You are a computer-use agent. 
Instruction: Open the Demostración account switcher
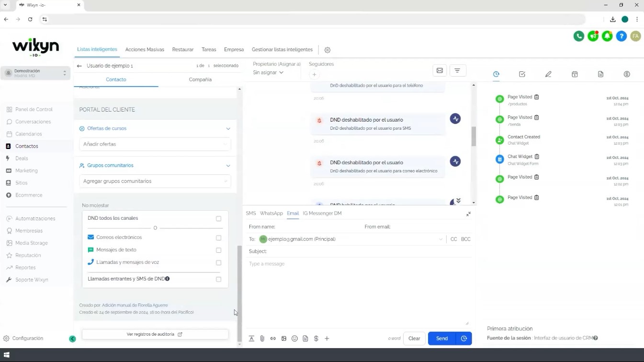(x=35, y=73)
